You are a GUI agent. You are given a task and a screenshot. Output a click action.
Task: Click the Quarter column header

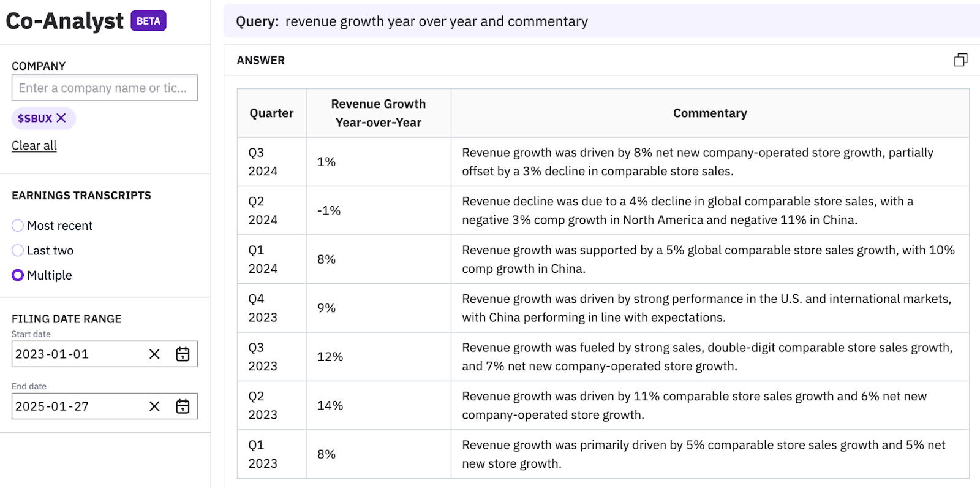[271, 113]
